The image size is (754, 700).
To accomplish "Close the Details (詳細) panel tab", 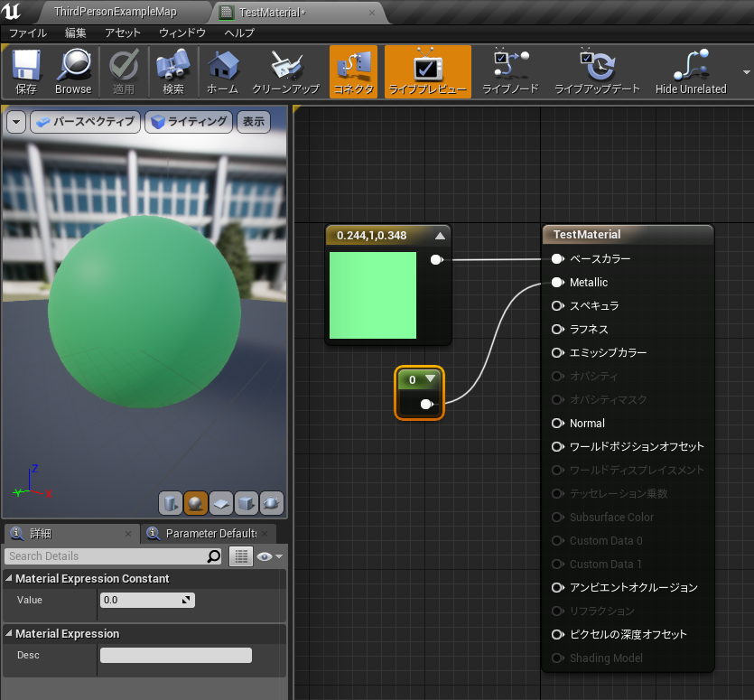I will click(128, 534).
